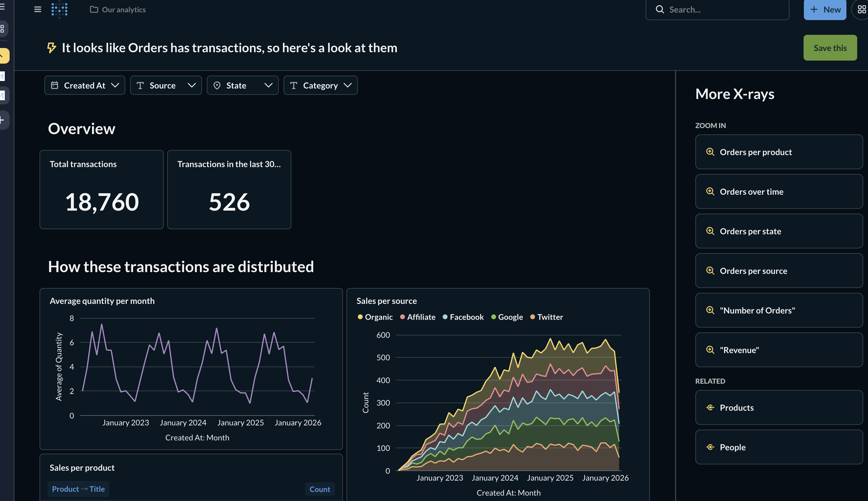
Task: Click the zoom icon beside Orders over time
Action: (710, 191)
